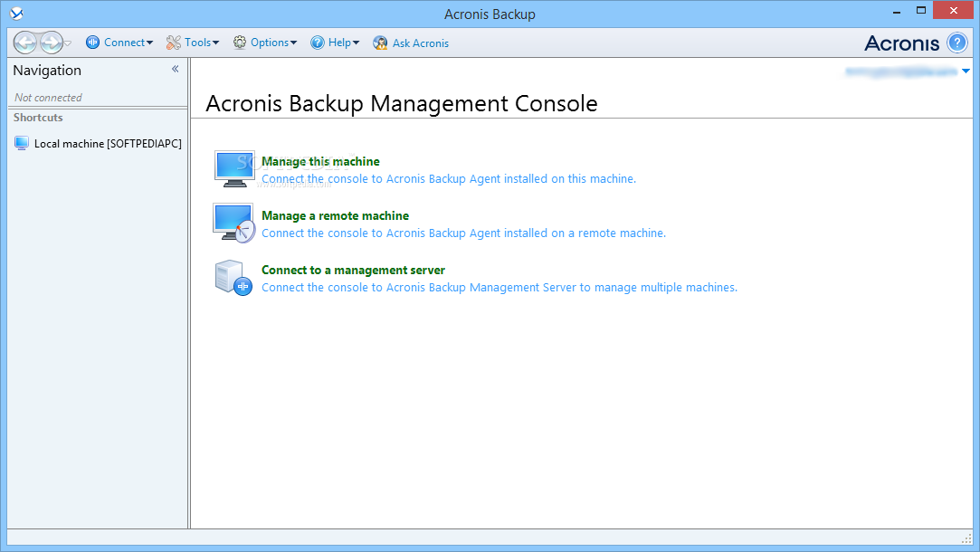980x552 pixels.
Task: Click the Acronis brand logo
Action: [902, 43]
